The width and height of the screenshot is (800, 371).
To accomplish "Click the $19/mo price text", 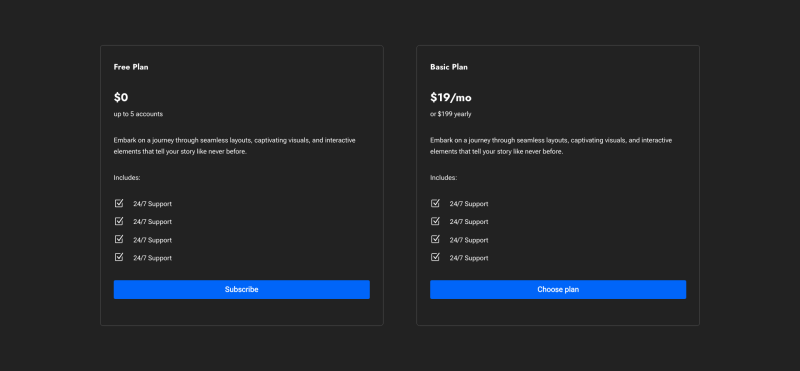I will [x=451, y=97].
